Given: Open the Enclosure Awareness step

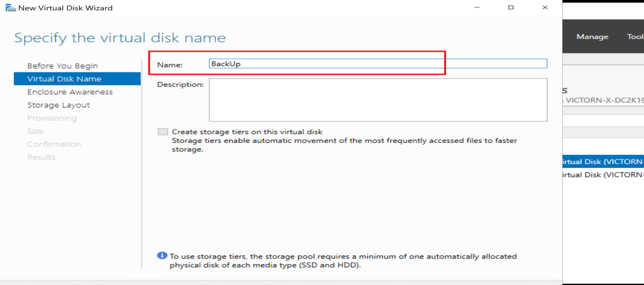Looking at the screenshot, I should pos(70,92).
